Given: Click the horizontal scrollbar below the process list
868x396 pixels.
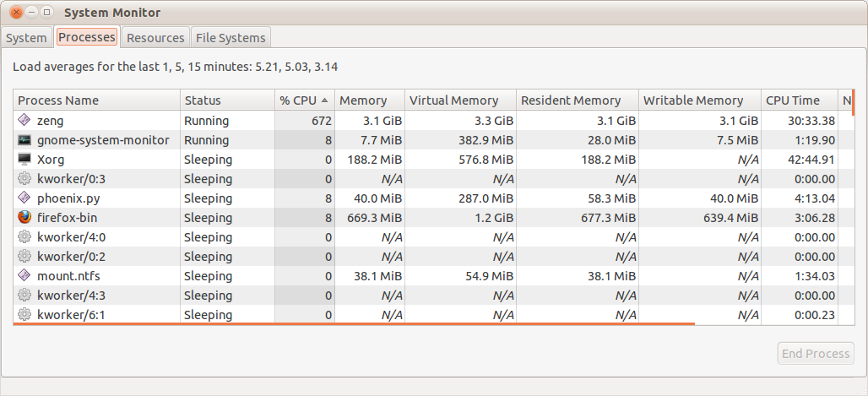Looking at the screenshot, I should 354,323.
